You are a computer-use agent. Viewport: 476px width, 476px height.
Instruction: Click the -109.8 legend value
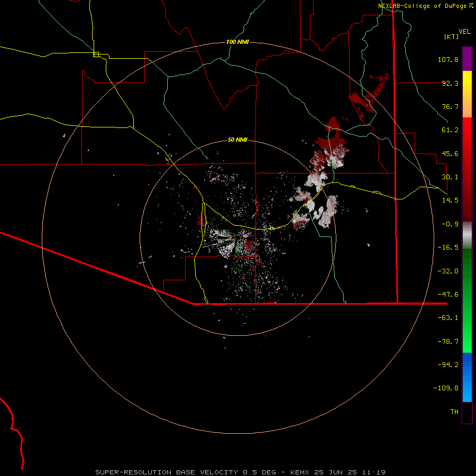pos(446,388)
